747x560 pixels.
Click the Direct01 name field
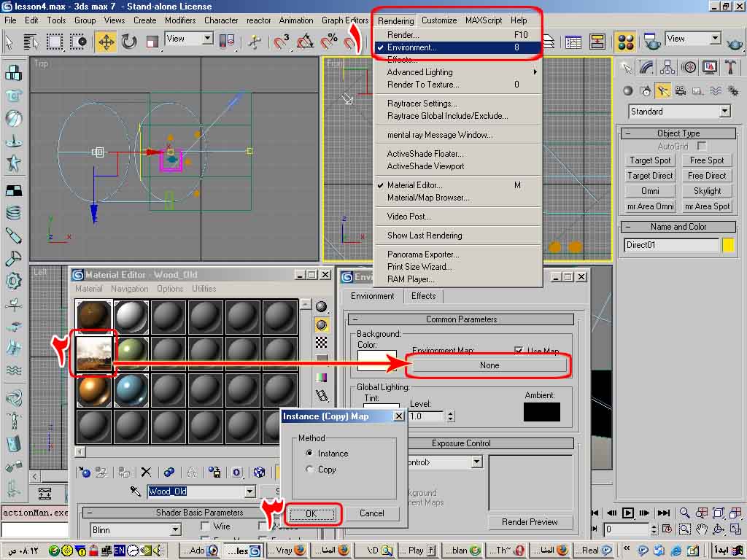tap(671, 245)
